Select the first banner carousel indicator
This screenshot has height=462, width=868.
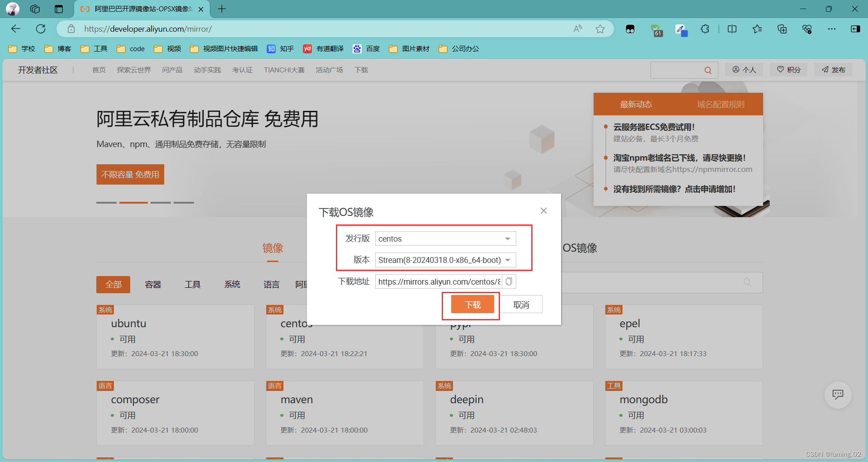coord(106,202)
